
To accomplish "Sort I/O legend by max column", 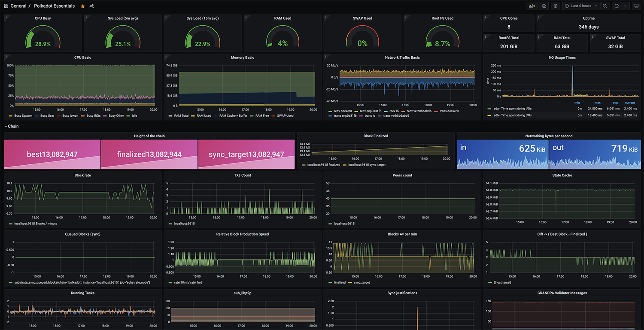I will 597,103.
